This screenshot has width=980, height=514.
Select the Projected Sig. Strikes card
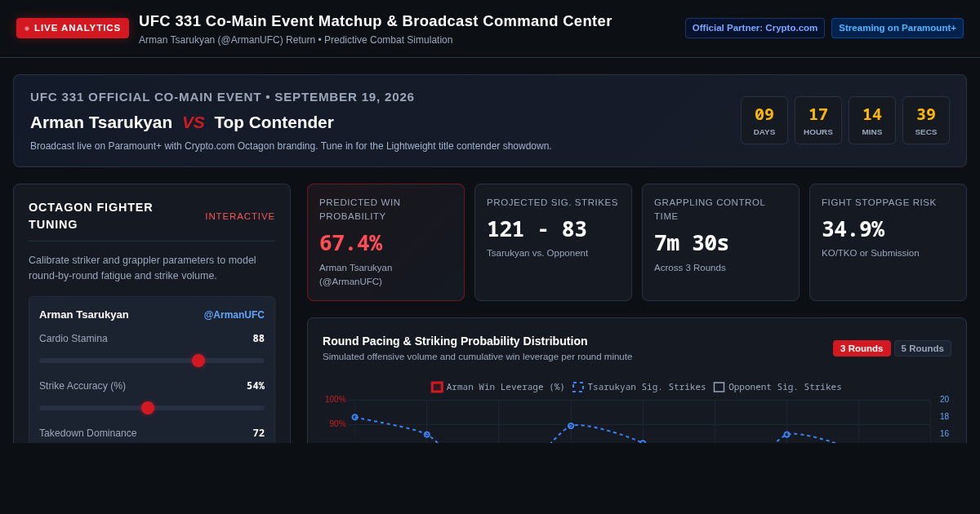pos(553,242)
